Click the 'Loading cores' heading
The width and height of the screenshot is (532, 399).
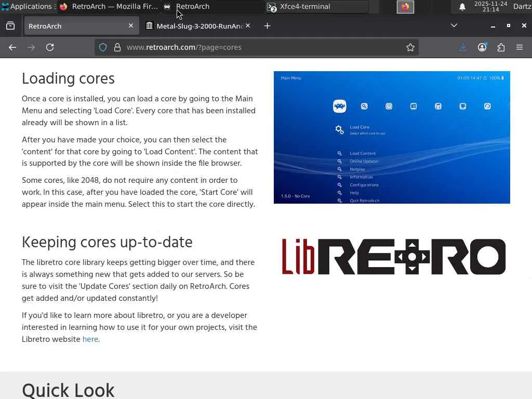click(x=68, y=79)
